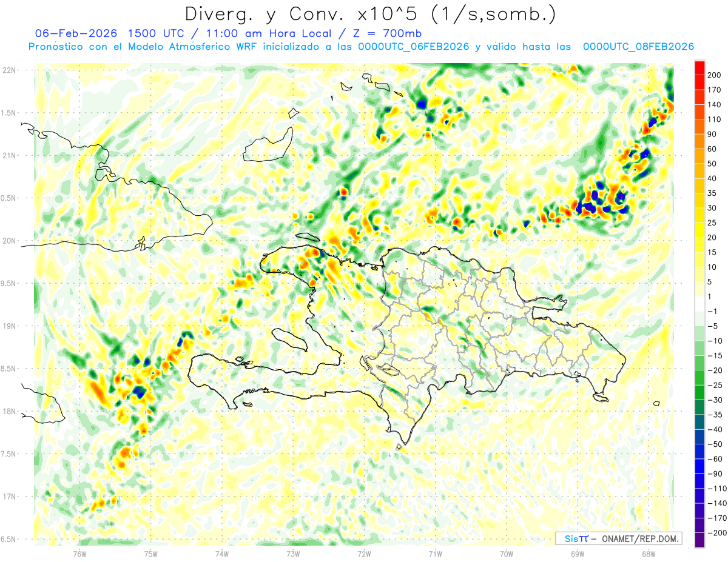Click the colorbar label '140' (positive)
This screenshot has width=728, height=562.
(x=714, y=104)
